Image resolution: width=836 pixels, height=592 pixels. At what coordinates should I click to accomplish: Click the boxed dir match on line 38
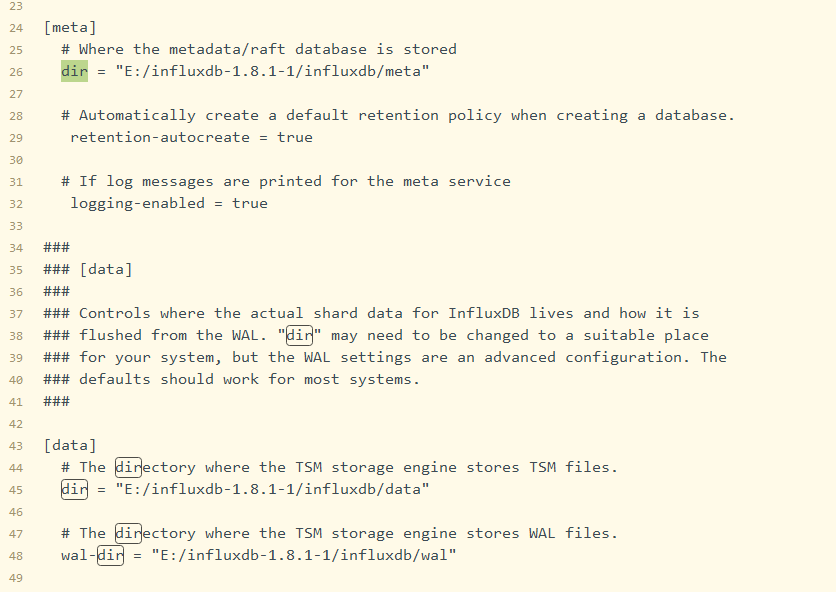click(299, 335)
